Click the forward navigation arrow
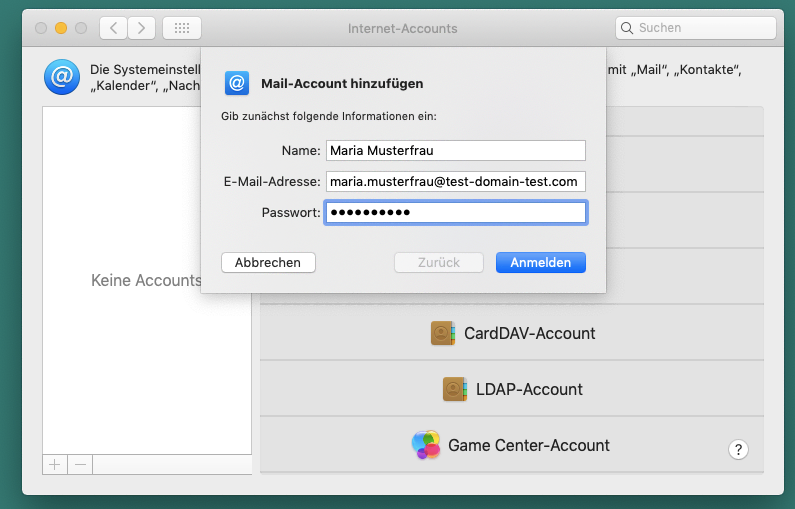The image size is (795, 509). [142, 28]
